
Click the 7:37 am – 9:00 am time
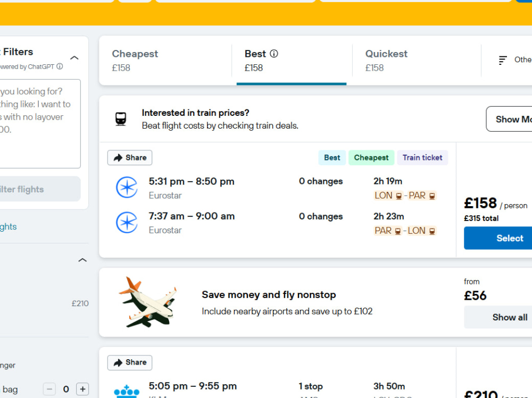point(192,216)
